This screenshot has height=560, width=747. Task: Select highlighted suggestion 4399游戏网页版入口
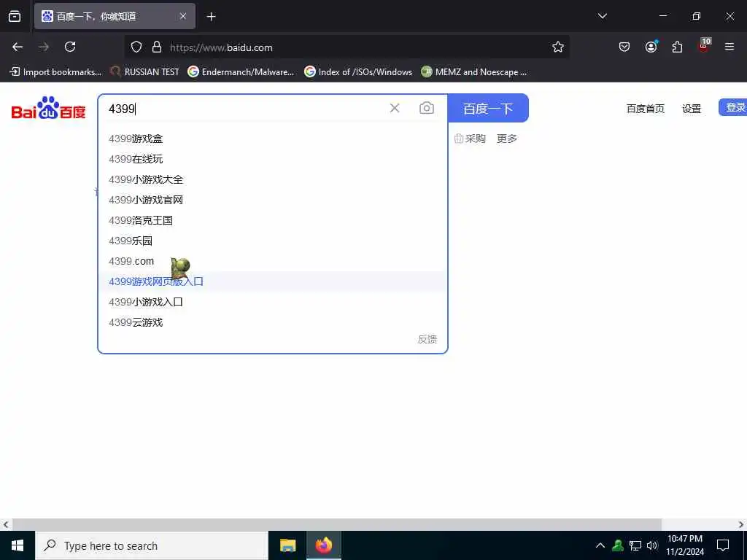[x=273, y=281]
